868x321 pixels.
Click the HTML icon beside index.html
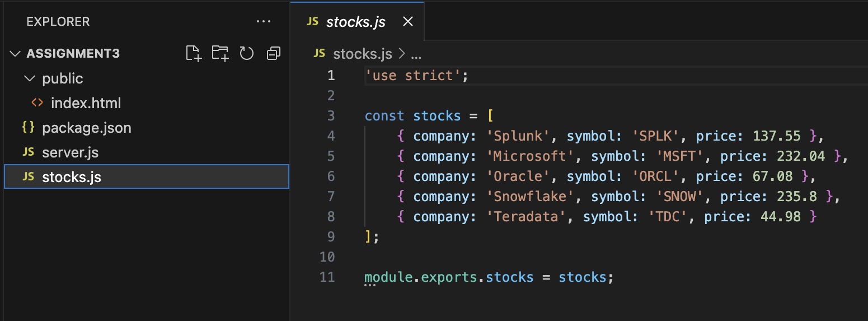point(37,103)
